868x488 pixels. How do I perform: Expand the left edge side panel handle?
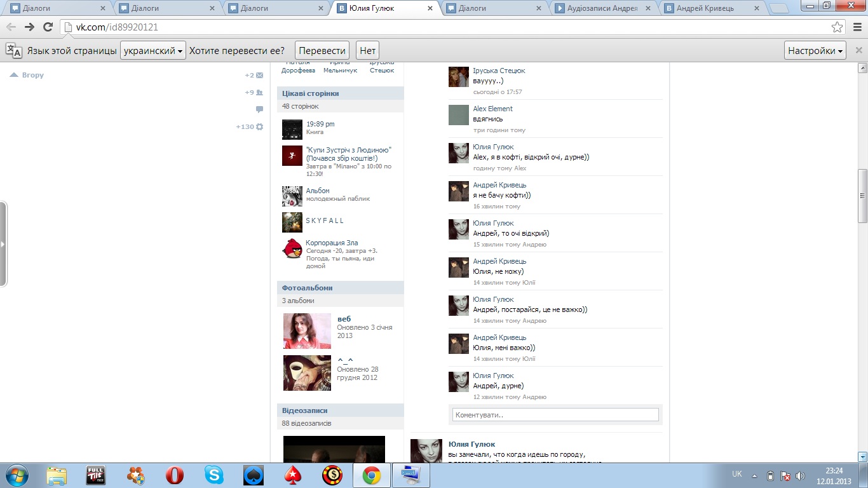click(3, 244)
